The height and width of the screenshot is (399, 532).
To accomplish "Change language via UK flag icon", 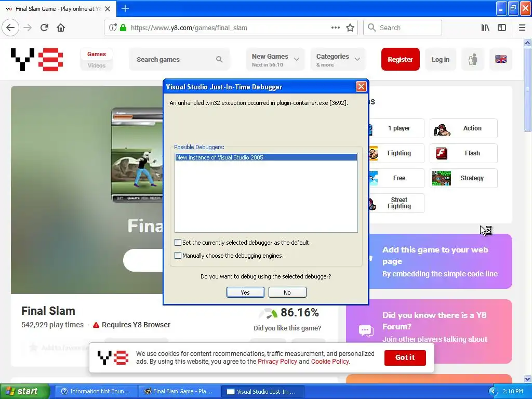I will click(501, 59).
